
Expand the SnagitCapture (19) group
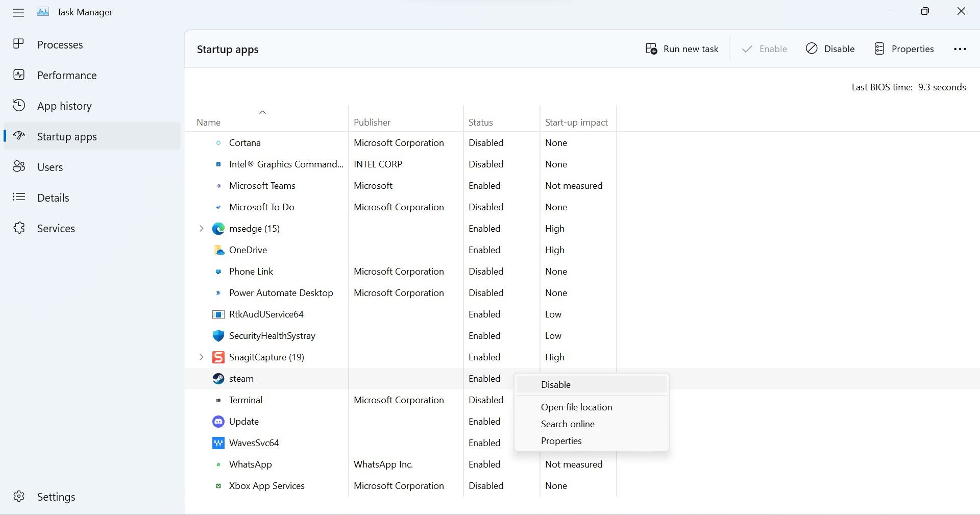click(x=201, y=357)
